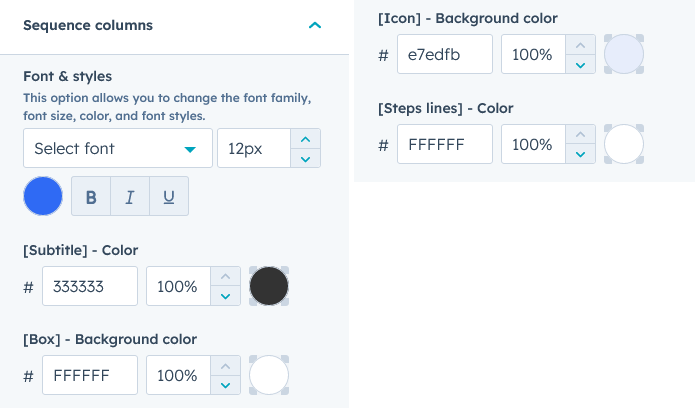Viewport: 695px width, 408px height.
Task: Toggle bold font style
Action: 91,197
